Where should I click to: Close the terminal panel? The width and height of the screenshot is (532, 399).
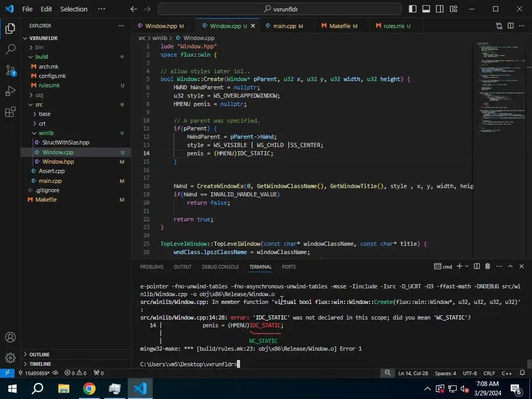522,267
